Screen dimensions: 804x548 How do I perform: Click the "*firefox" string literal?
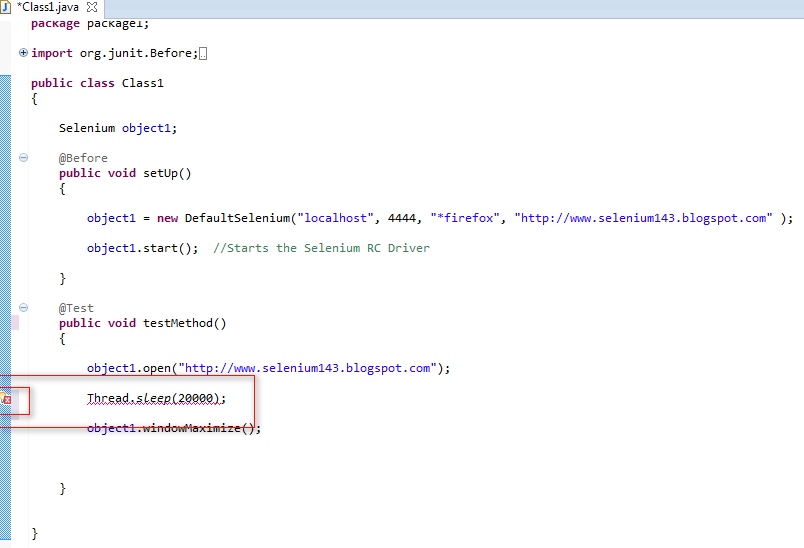pos(465,218)
